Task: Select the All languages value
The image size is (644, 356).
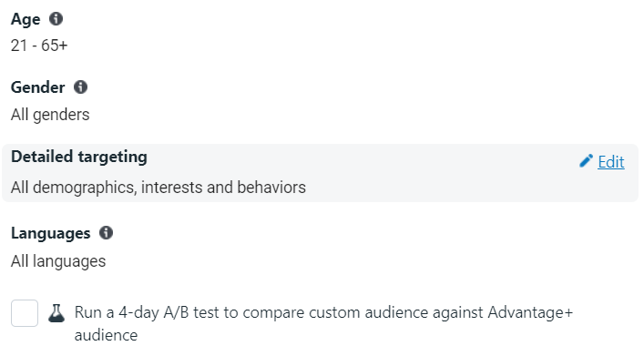Action: click(58, 261)
